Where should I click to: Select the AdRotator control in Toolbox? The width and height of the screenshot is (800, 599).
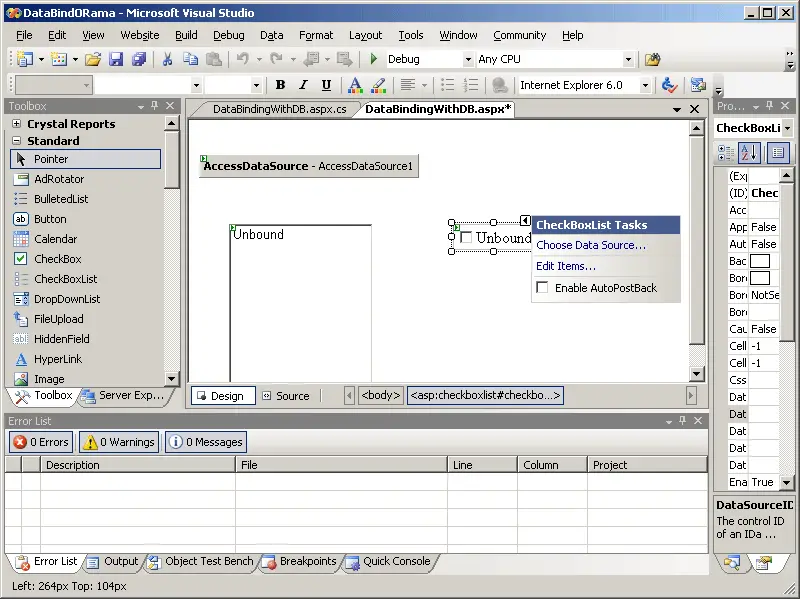pyautogui.click(x=86, y=179)
